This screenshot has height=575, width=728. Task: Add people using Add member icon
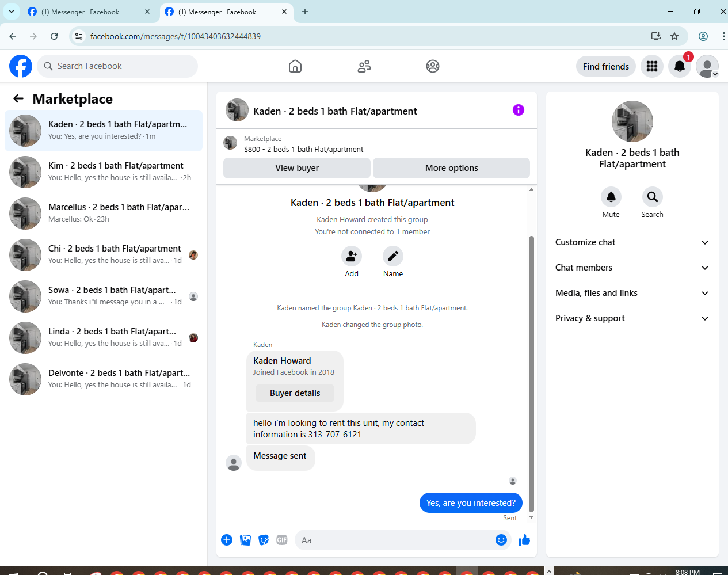[352, 256]
